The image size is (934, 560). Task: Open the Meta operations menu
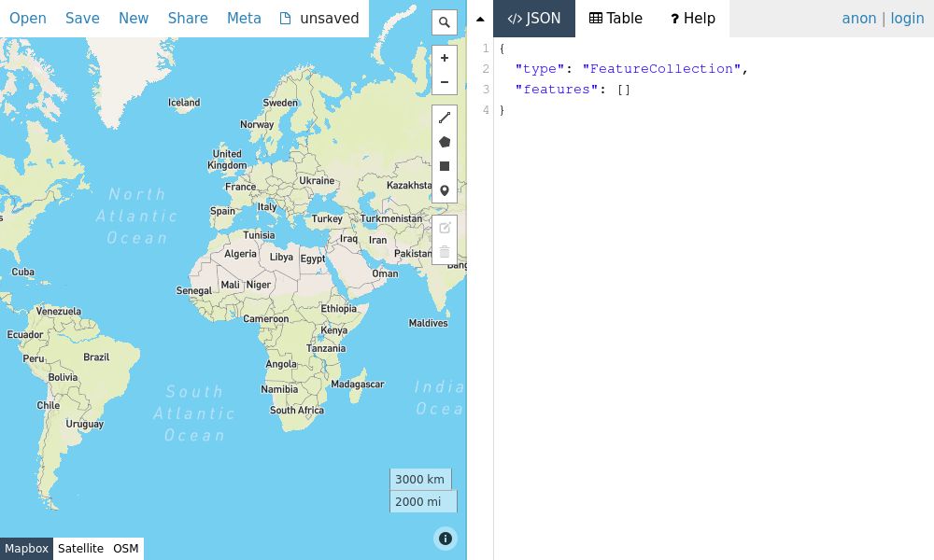click(x=244, y=18)
